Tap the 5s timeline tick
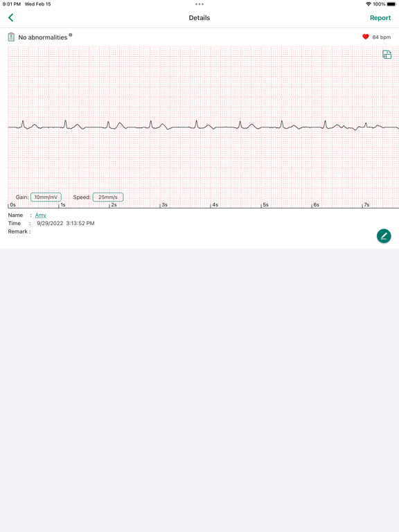 (265, 204)
